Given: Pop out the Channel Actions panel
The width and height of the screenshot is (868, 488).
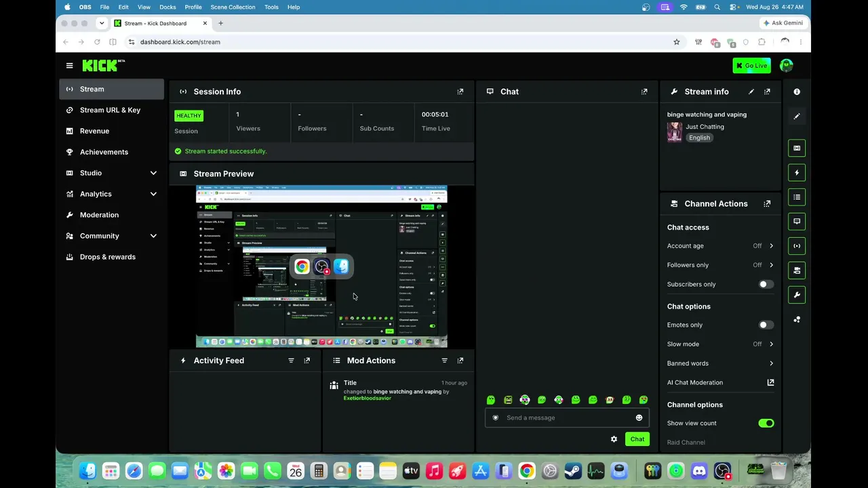Looking at the screenshot, I should (767, 203).
